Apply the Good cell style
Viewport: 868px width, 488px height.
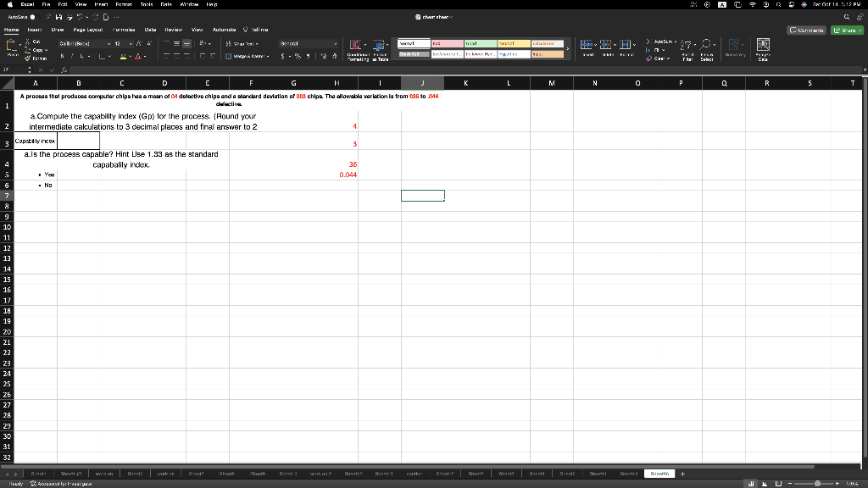(481, 43)
